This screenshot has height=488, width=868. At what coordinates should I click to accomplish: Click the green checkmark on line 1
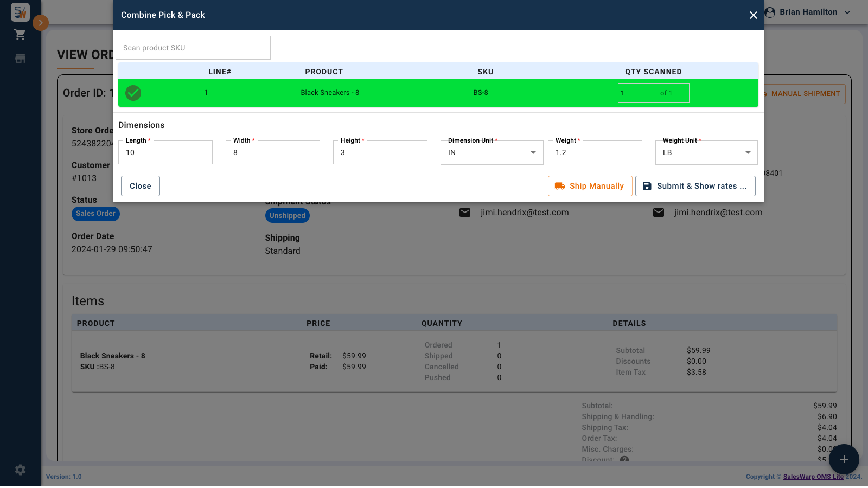point(133,93)
